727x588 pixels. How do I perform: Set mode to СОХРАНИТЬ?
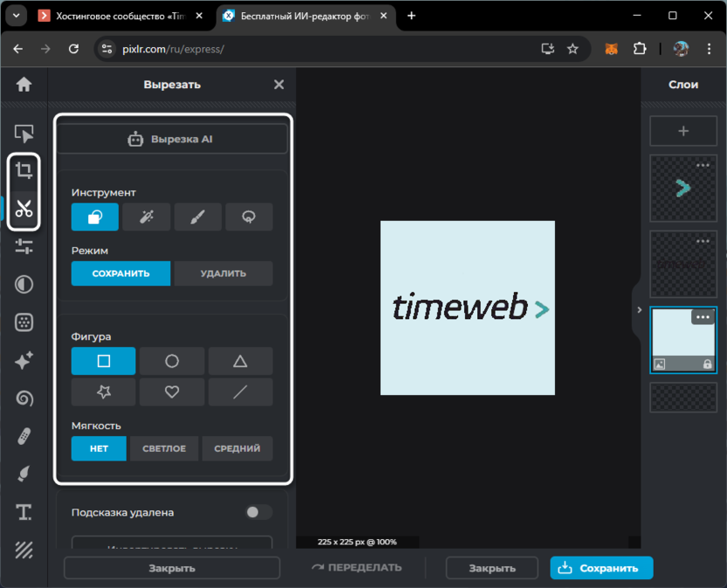tap(121, 273)
